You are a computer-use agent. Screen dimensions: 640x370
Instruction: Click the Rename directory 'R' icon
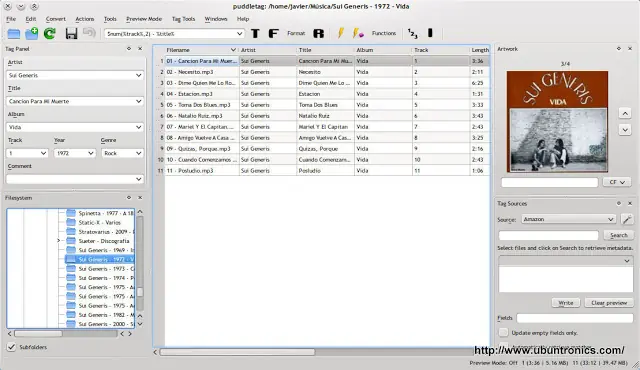(318, 33)
